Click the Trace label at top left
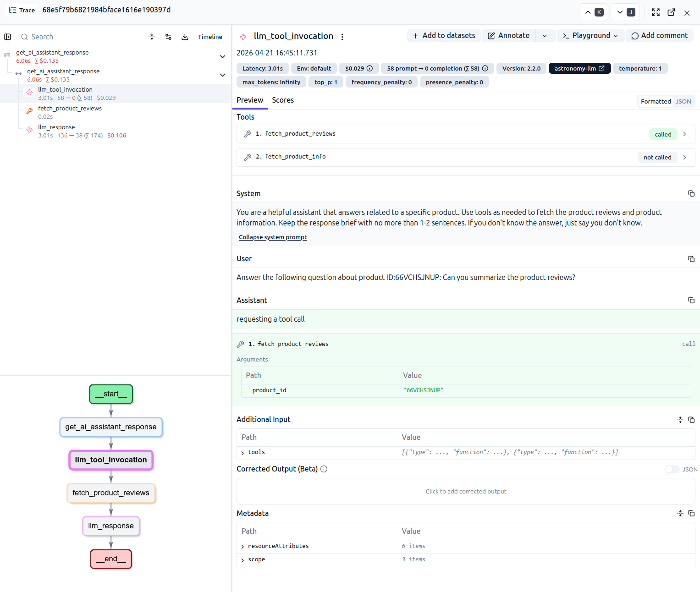 22,10
